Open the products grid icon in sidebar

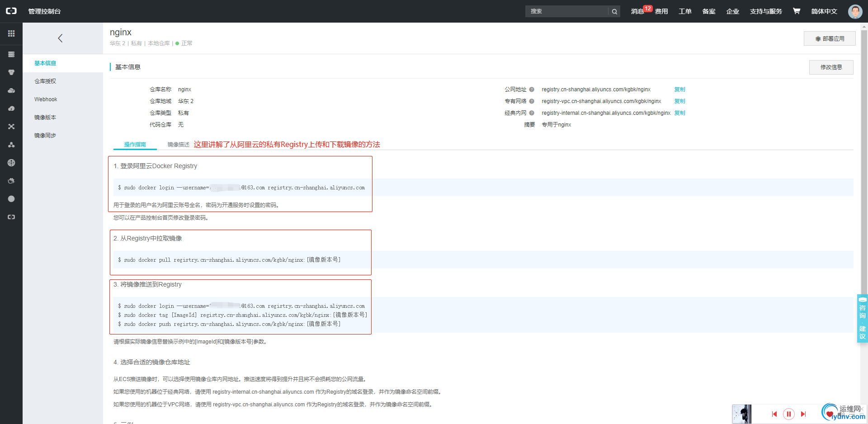pos(11,33)
